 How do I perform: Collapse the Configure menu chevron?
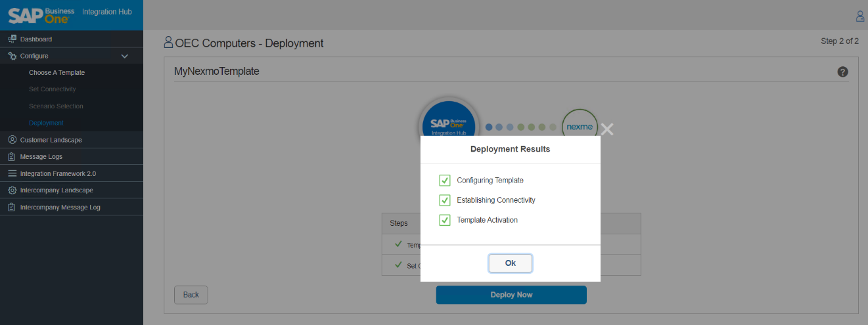125,56
